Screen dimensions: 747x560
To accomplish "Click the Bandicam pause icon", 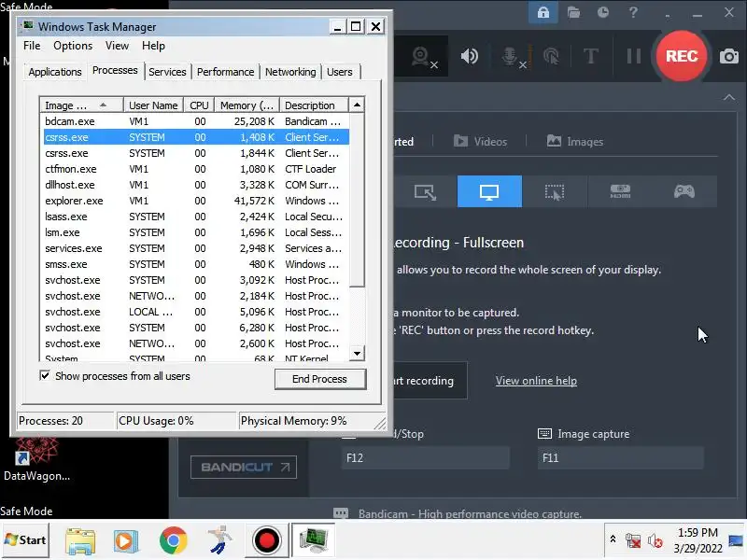I will [634, 56].
